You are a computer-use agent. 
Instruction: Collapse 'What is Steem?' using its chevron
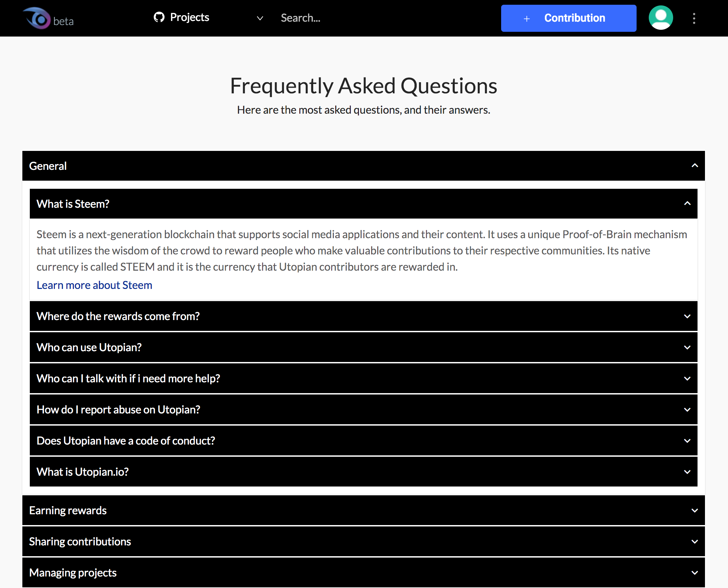687,204
